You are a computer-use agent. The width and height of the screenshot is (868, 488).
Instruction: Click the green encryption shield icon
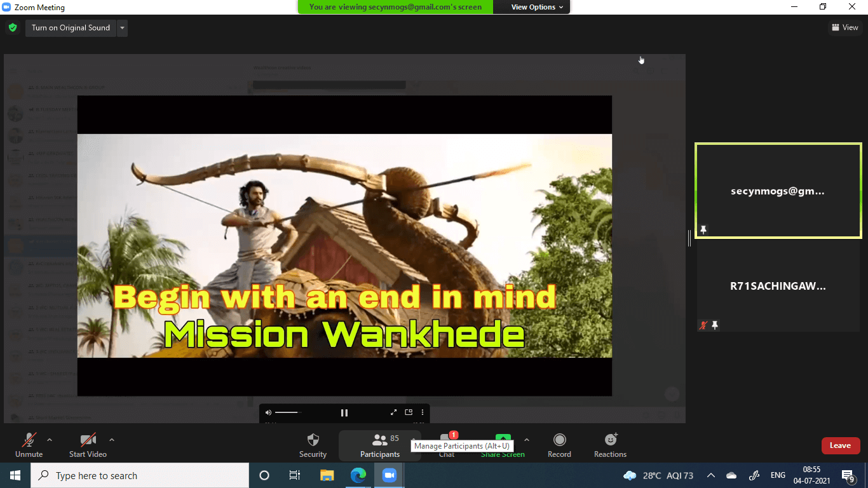pos(12,28)
